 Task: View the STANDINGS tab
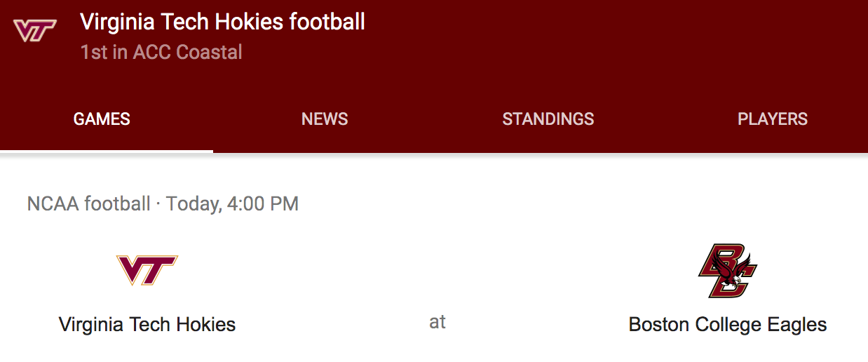pyautogui.click(x=548, y=119)
